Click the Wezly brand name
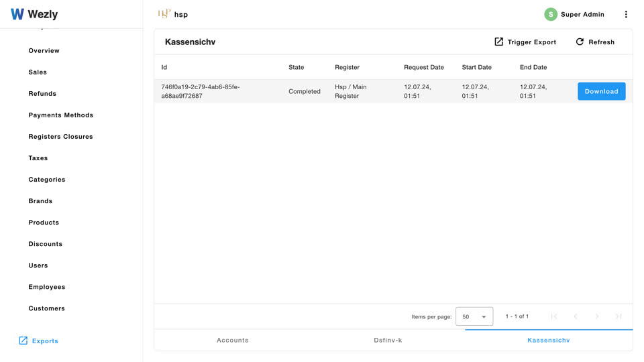Image resolution: width=644 pixels, height=362 pixels. [x=43, y=14]
